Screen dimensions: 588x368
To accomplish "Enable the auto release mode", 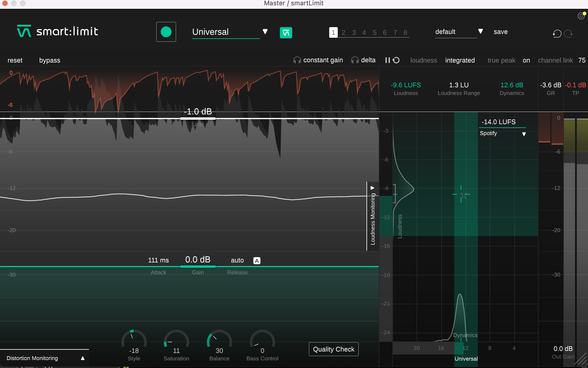I will (257, 260).
